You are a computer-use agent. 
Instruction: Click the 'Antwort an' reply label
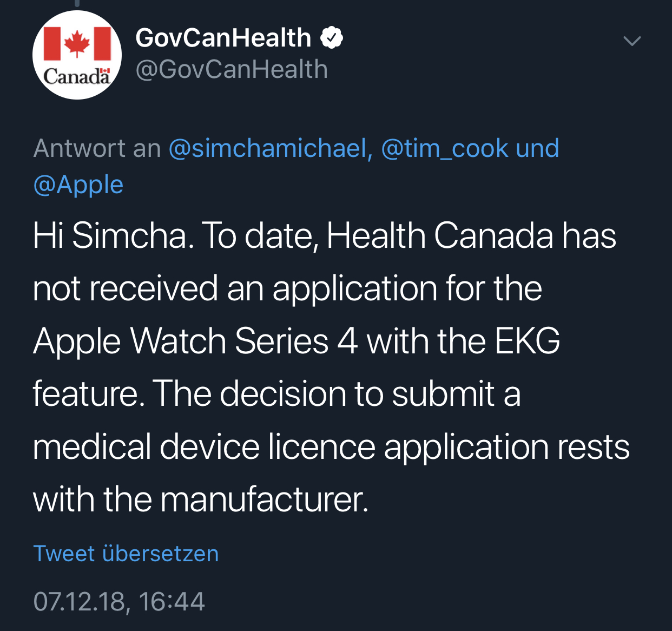(x=97, y=148)
